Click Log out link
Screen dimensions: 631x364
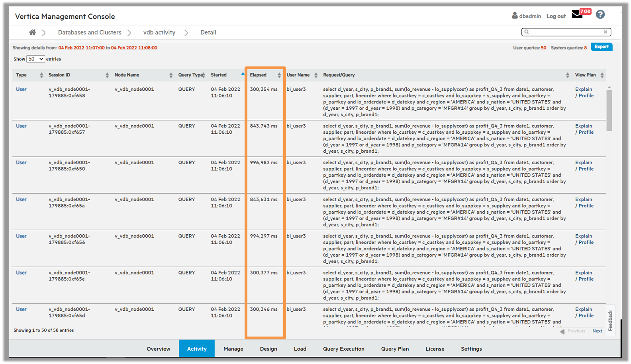(x=556, y=16)
